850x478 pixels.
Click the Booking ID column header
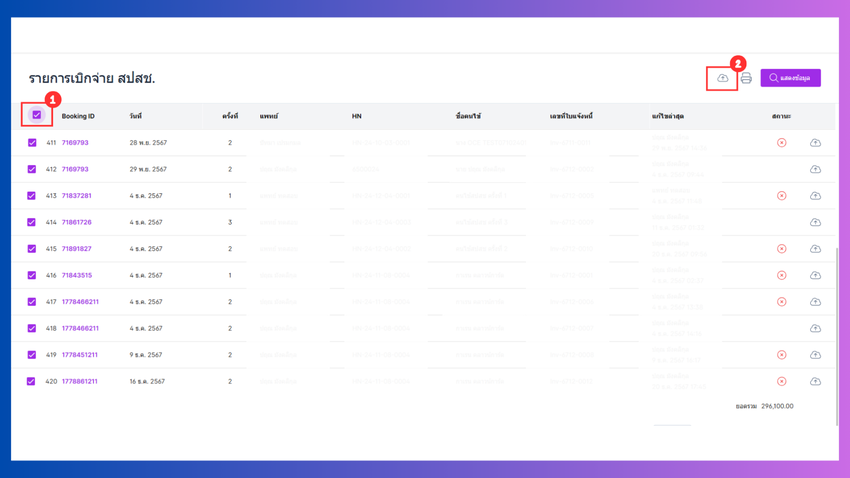[x=78, y=116]
